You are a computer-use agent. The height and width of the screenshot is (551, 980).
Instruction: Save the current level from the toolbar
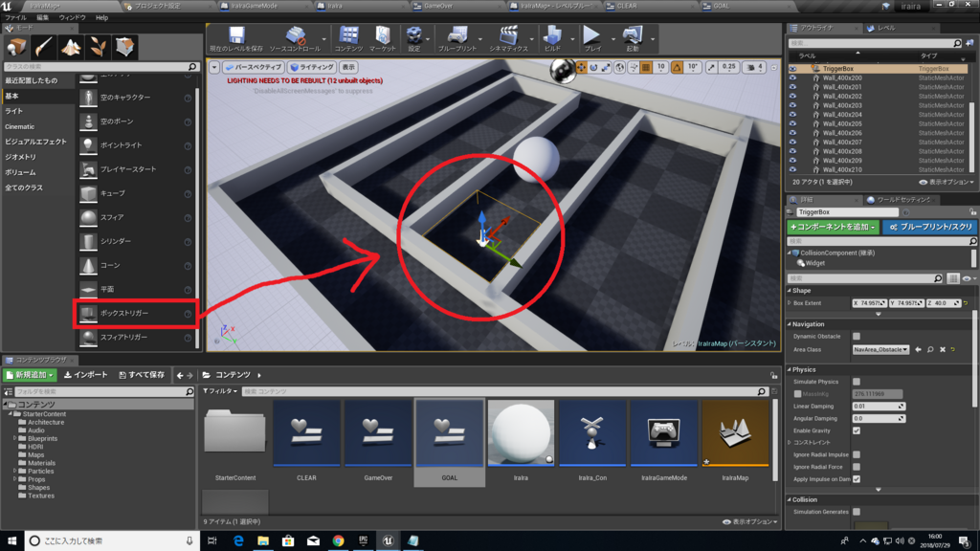[x=236, y=38]
